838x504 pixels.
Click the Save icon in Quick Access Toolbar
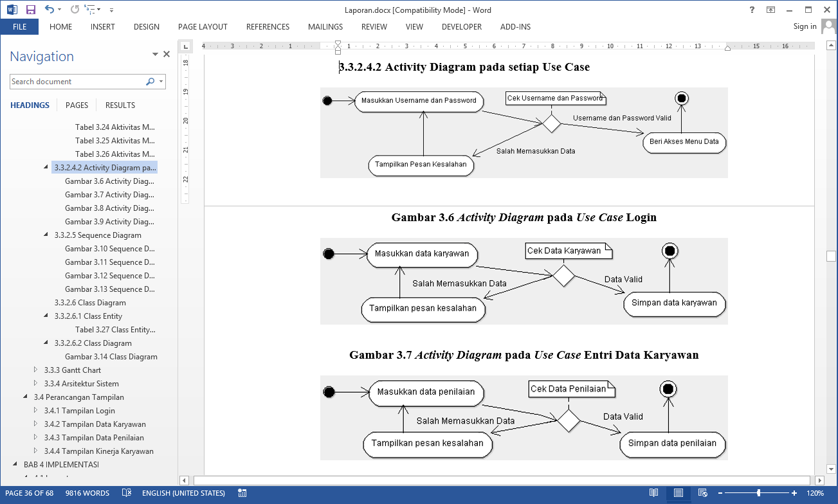coord(30,10)
